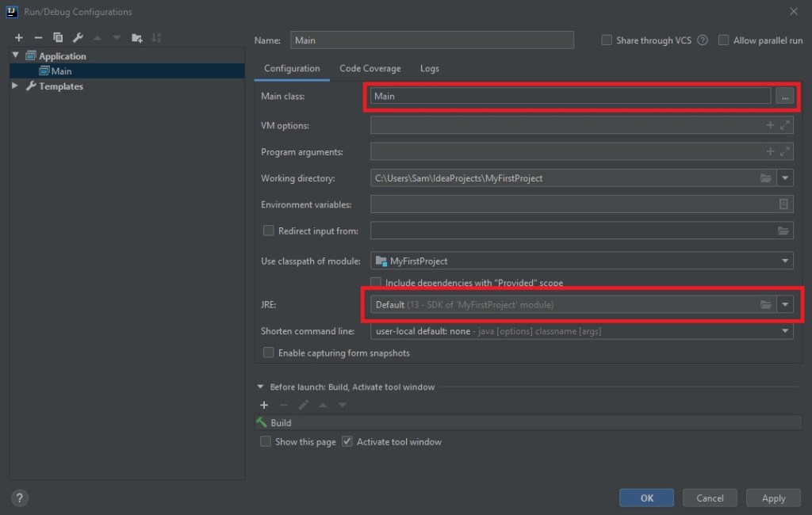Expand the Templates tree node
The width and height of the screenshot is (812, 515).
point(15,86)
